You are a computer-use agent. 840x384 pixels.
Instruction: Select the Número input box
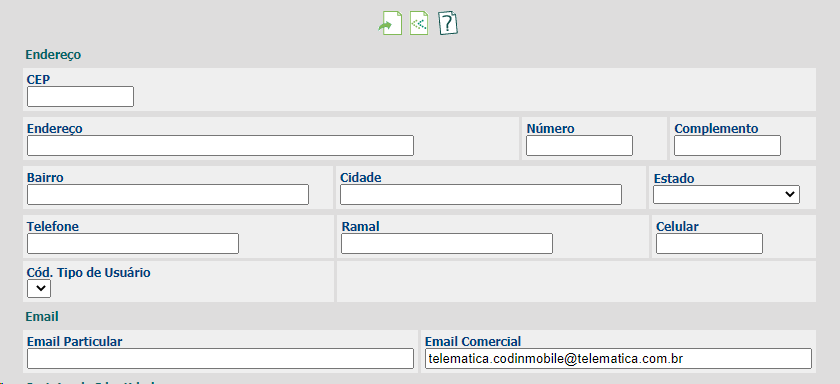579,146
